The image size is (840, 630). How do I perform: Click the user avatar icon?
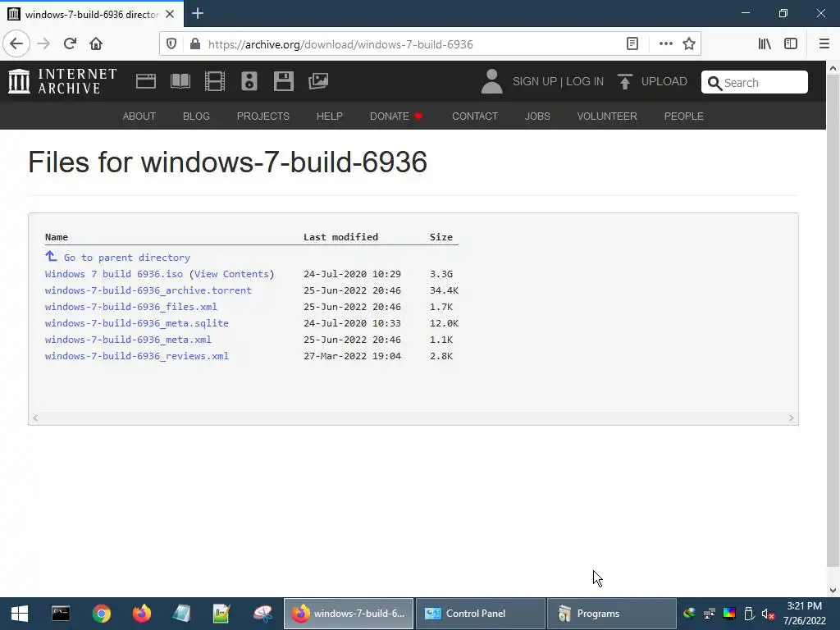click(491, 81)
